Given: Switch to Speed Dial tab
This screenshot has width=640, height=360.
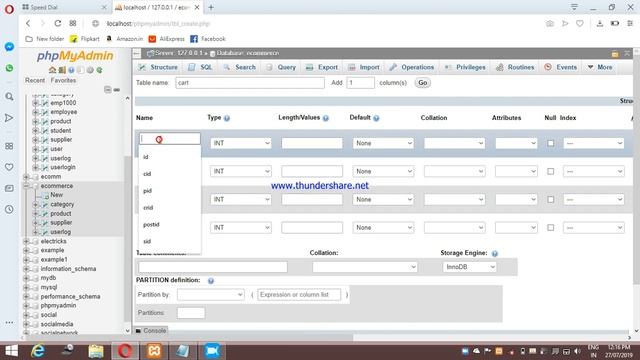Looking at the screenshot, I should point(63,7).
